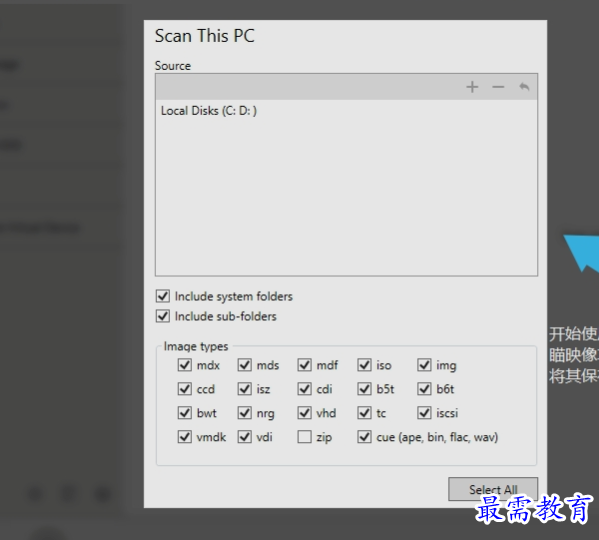599x540 pixels.
Task: Add a new source with plus icon
Action: click(472, 87)
